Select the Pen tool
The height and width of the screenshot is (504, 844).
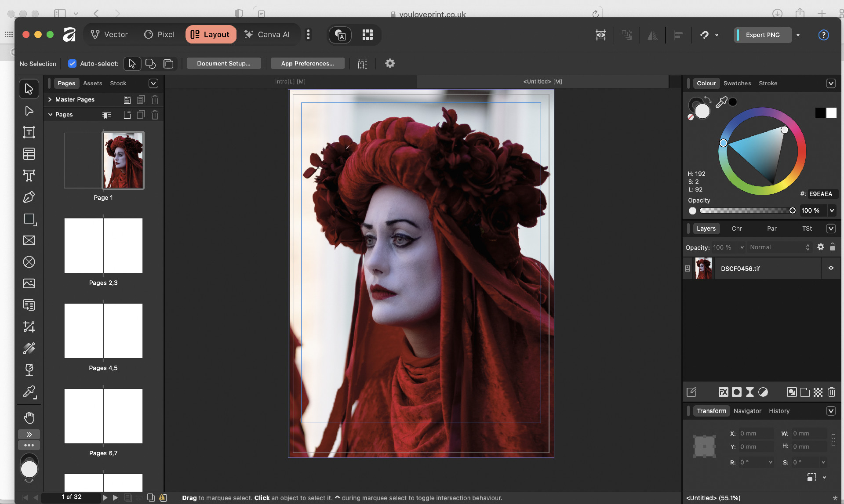29,197
